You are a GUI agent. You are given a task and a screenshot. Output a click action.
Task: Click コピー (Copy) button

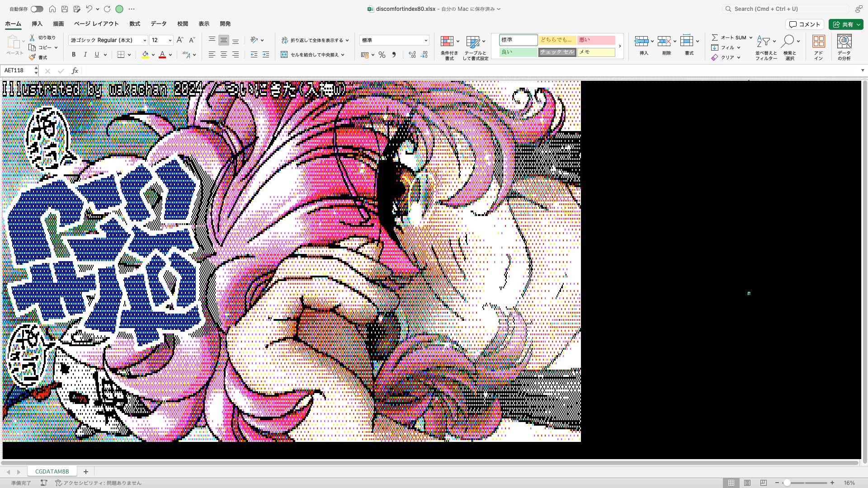[x=41, y=47]
